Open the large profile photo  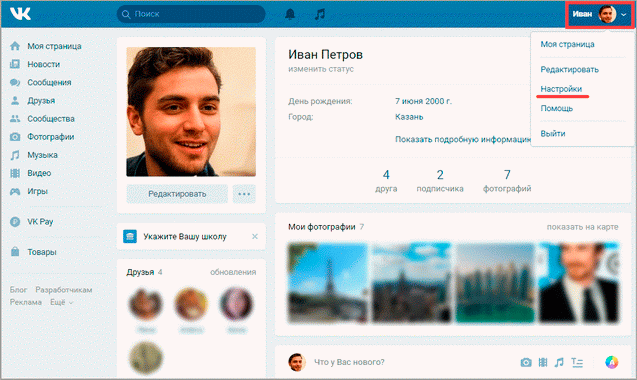point(191,112)
